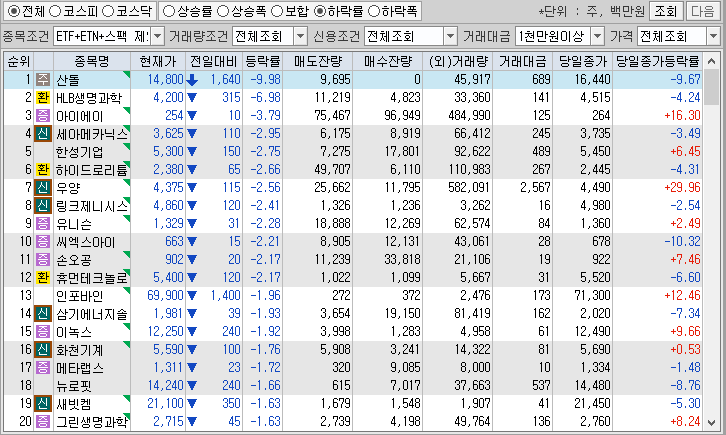The height and width of the screenshot is (435, 726).
Task: Sort by the 종목명 column header
Action: pos(92,61)
